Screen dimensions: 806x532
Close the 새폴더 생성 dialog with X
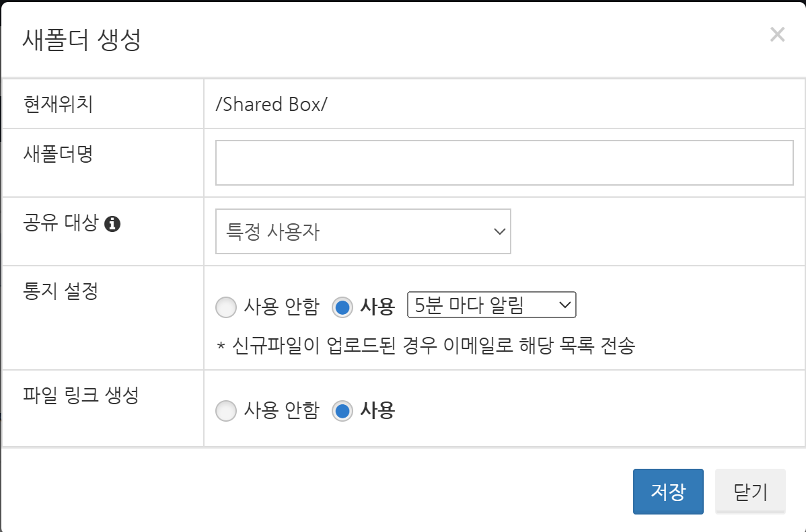(777, 35)
